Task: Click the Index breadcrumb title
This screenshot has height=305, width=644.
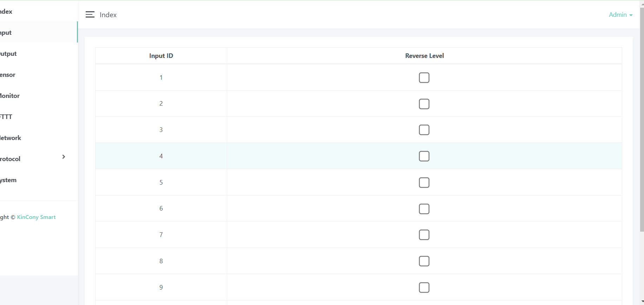Action: [108, 15]
